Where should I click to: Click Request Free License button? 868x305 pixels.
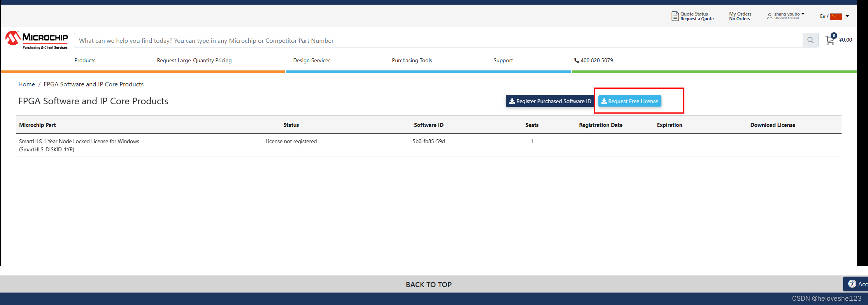tap(630, 101)
